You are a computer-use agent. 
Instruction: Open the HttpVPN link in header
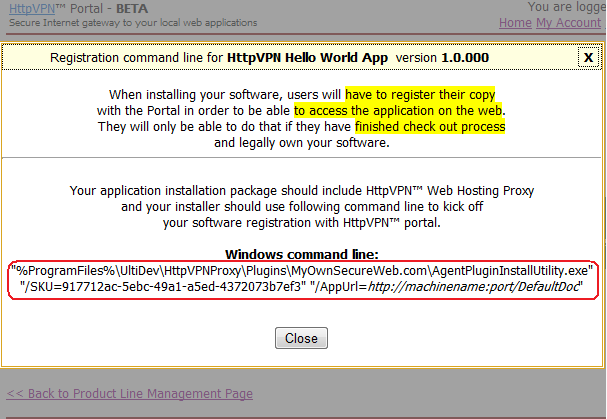(x=32, y=8)
